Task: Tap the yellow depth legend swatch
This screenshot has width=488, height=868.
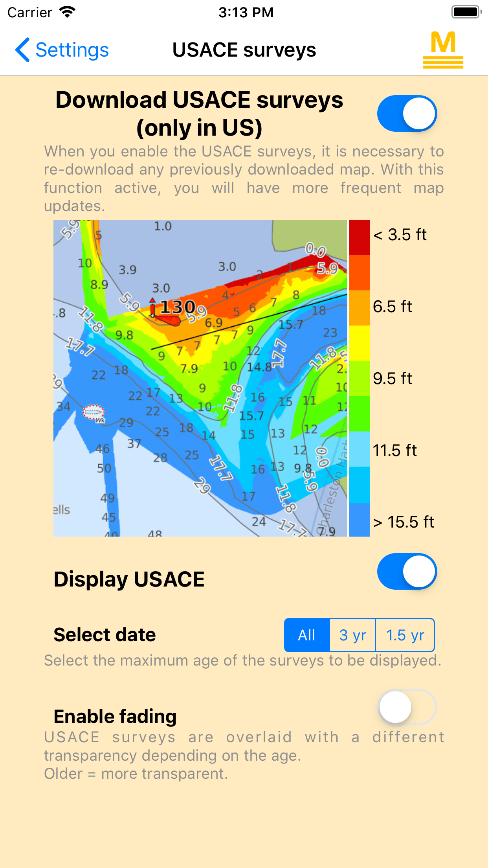Action: coord(360,343)
